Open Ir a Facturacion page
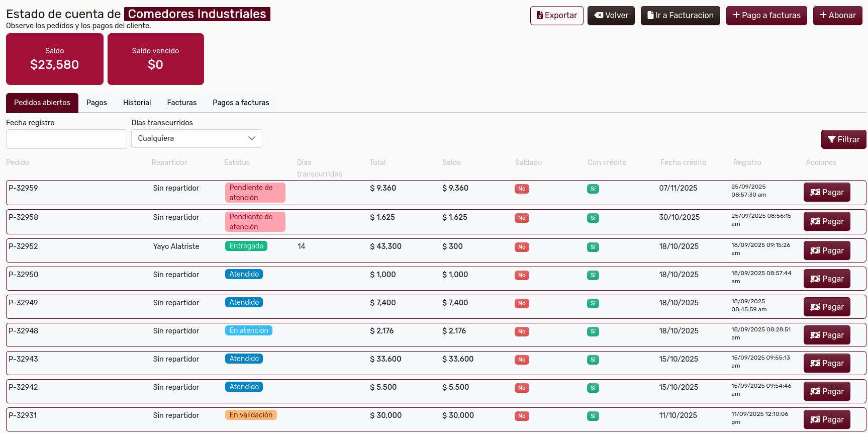The width and height of the screenshot is (868, 433). 680,16
